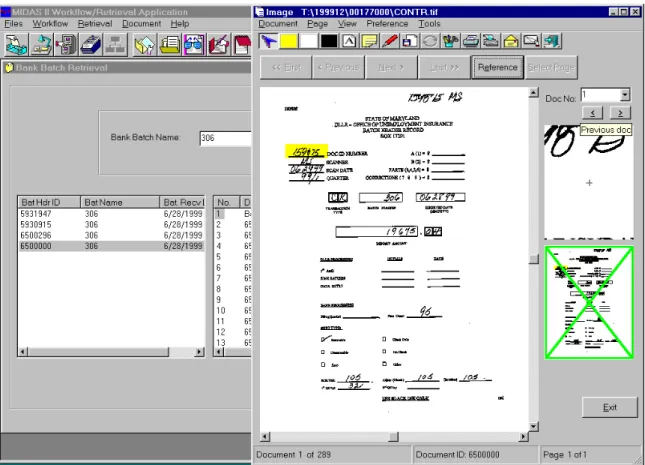Click the printer icon in Image toolbar
645x465 pixels.
tap(470, 41)
